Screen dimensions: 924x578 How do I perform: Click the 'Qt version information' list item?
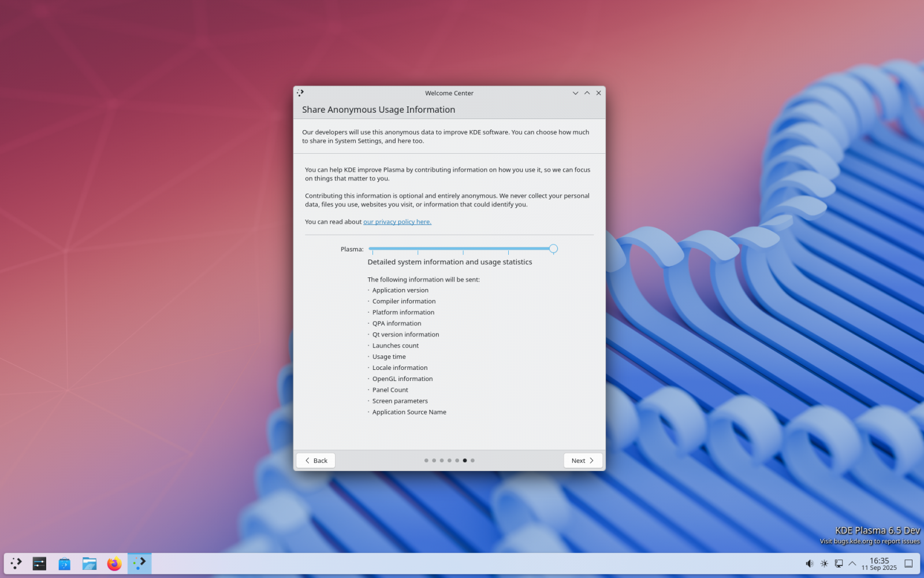pyautogui.click(x=405, y=335)
